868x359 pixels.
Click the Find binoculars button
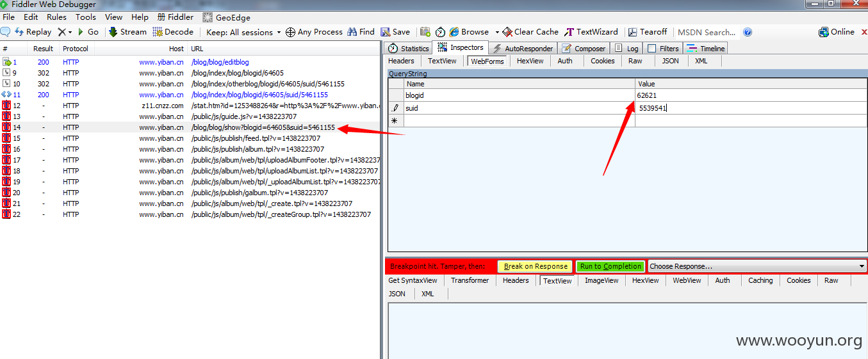click(x=361, y=32)
